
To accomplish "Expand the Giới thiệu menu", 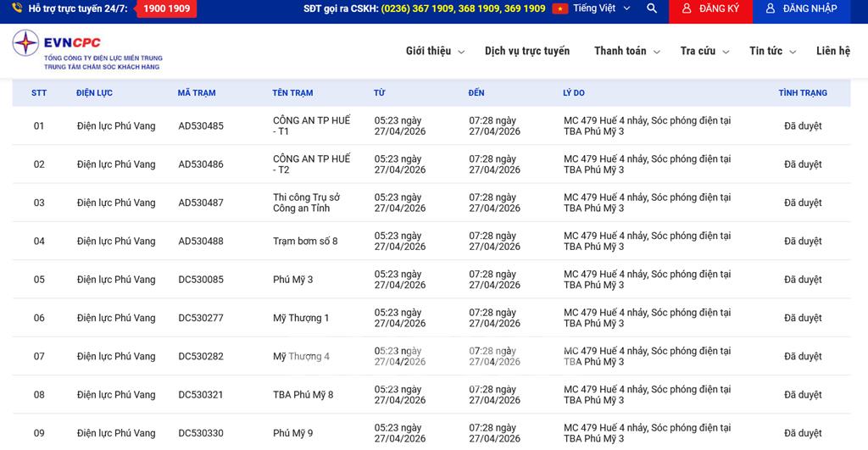I will coord(435,51).
